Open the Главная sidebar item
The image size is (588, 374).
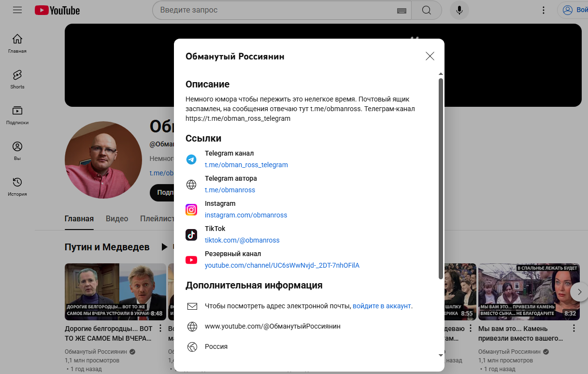pos(17,43)
